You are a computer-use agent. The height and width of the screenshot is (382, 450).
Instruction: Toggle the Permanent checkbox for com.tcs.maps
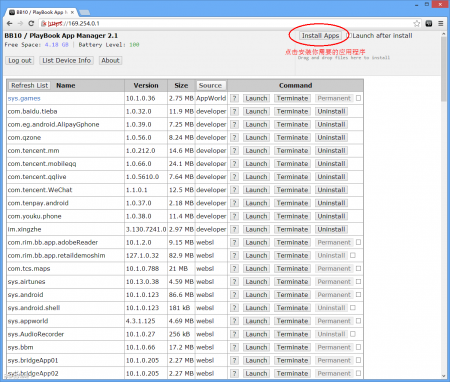click(x=358, y=268)
